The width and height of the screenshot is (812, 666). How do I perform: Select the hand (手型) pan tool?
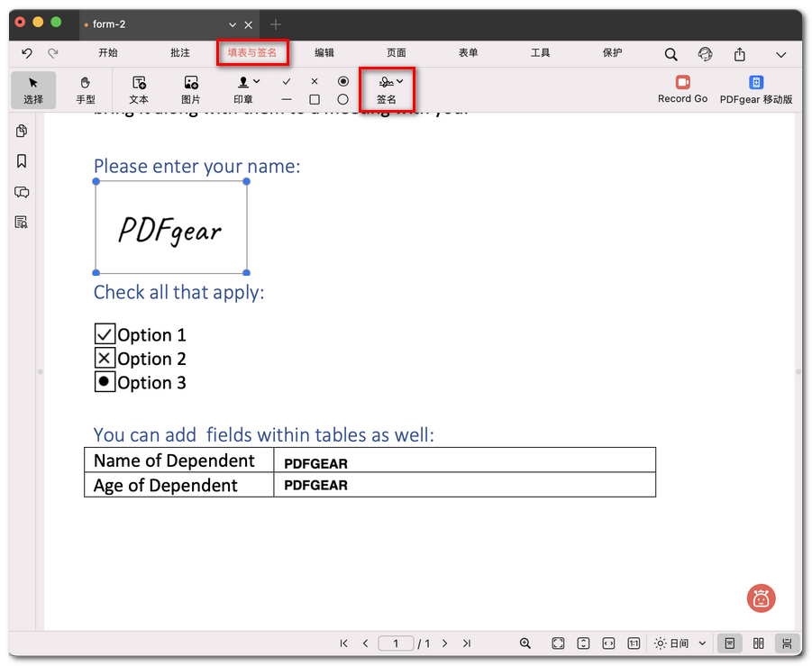86,89
